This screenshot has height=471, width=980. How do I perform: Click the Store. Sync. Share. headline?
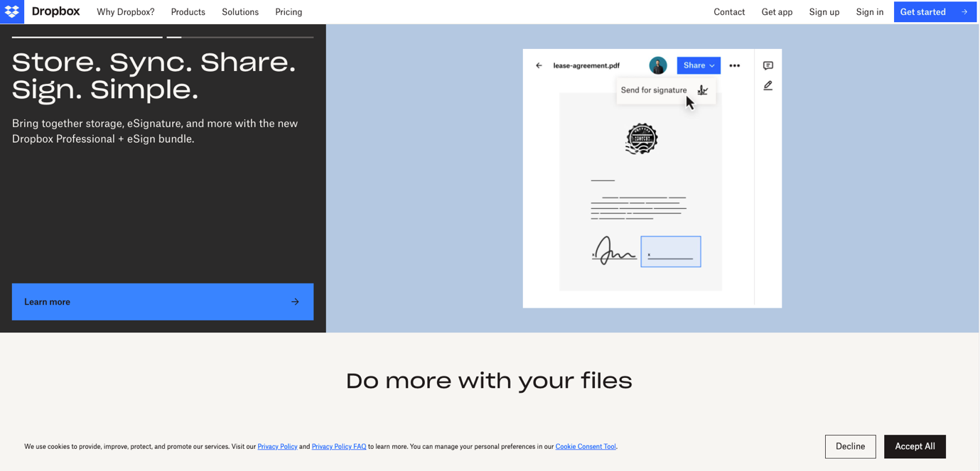pyautogui.click(x=154, y=77)
